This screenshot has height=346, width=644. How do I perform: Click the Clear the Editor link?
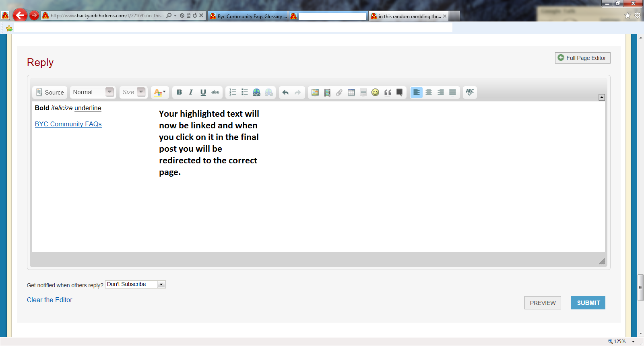click(50, 300)
